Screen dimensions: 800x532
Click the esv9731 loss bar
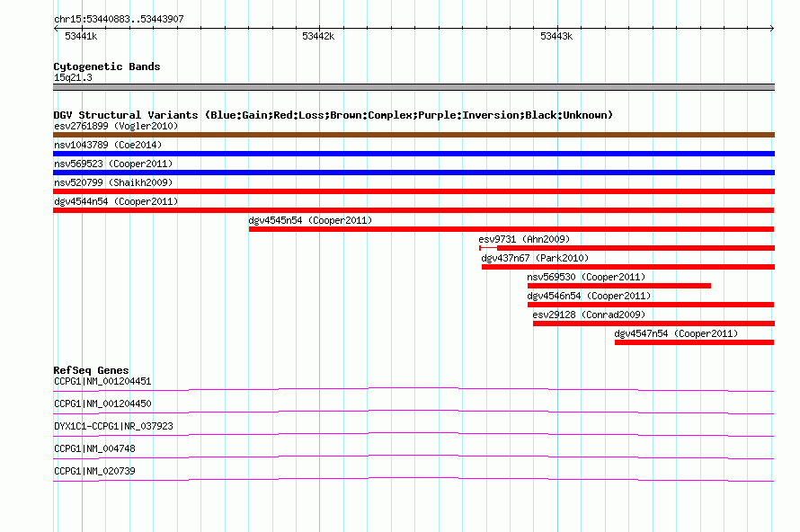tap(627, 248)
